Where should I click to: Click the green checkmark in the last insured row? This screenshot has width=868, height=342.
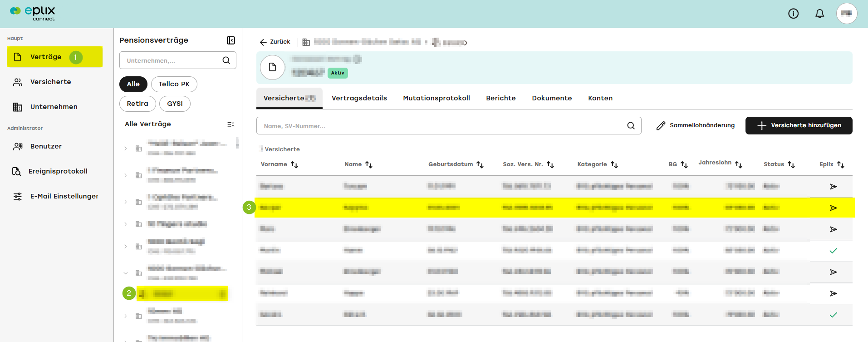(x=834, y=315)
